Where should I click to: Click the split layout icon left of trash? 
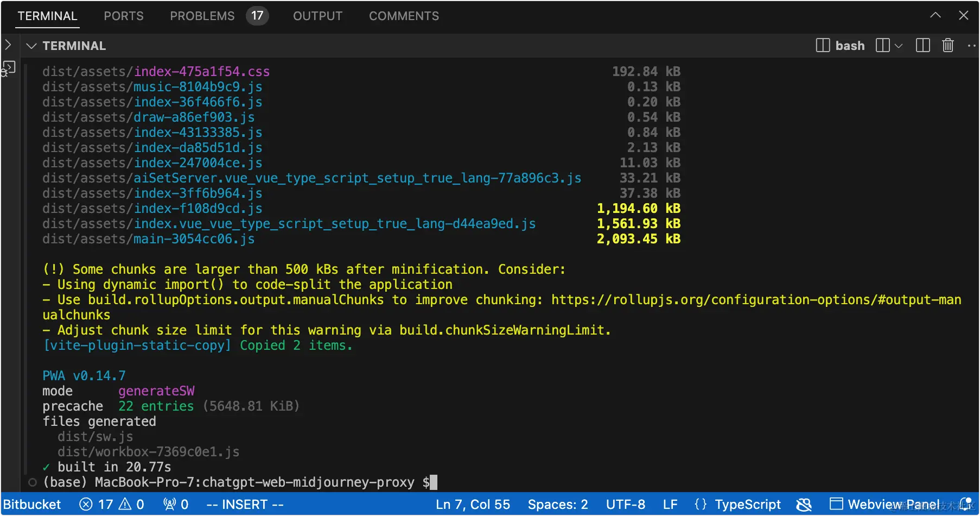pyautogui.click(x=922, y=46)
